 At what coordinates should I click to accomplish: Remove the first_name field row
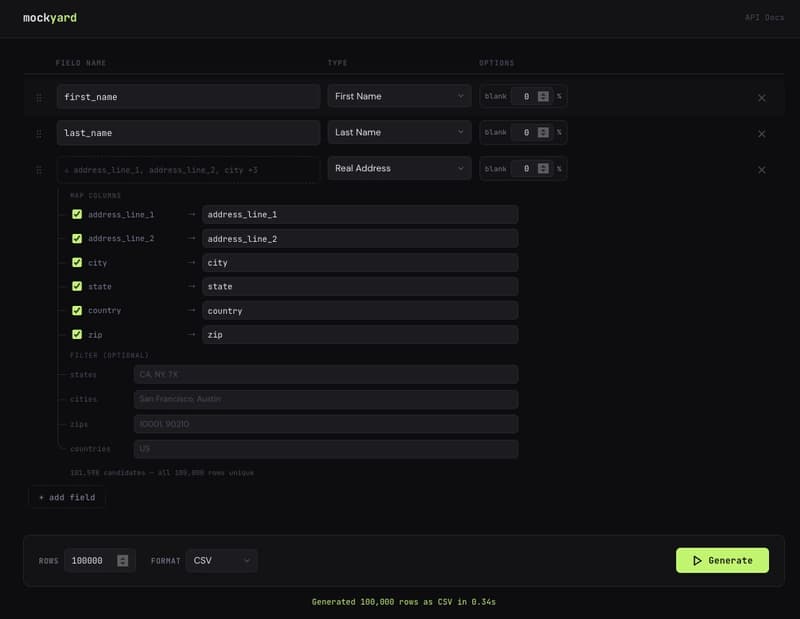[761, 97]
